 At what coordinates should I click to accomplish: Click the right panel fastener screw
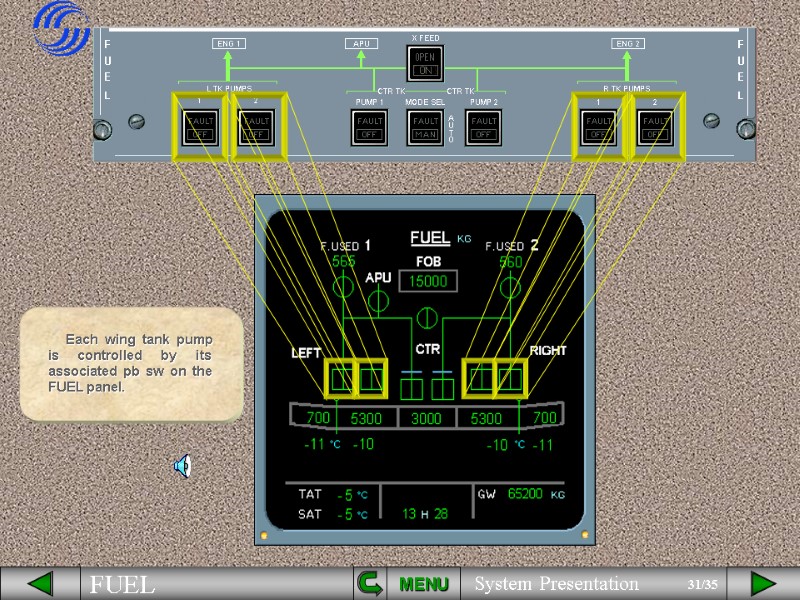tap(746, 129)
